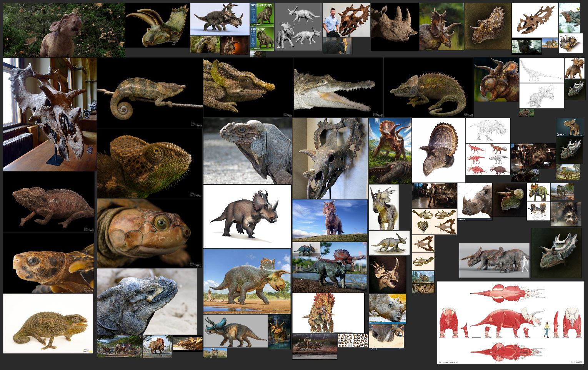
Task: Select the turtle swimming on black background image
Action: 48,266
